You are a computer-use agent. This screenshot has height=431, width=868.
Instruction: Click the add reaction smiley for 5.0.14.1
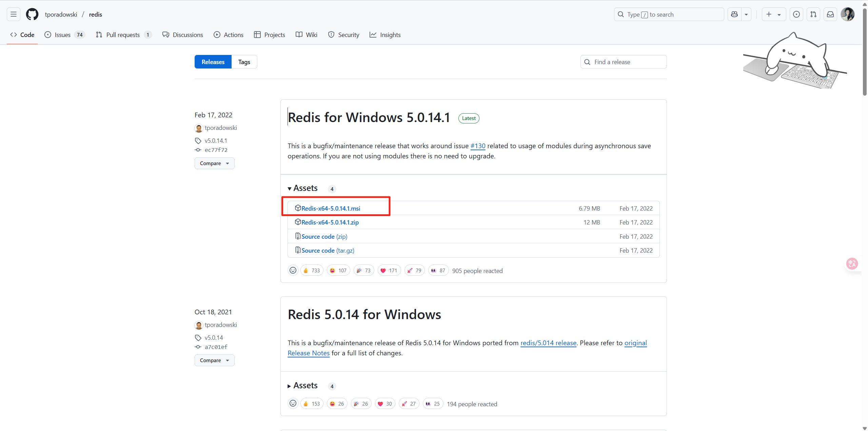click(x=293, y=270)
